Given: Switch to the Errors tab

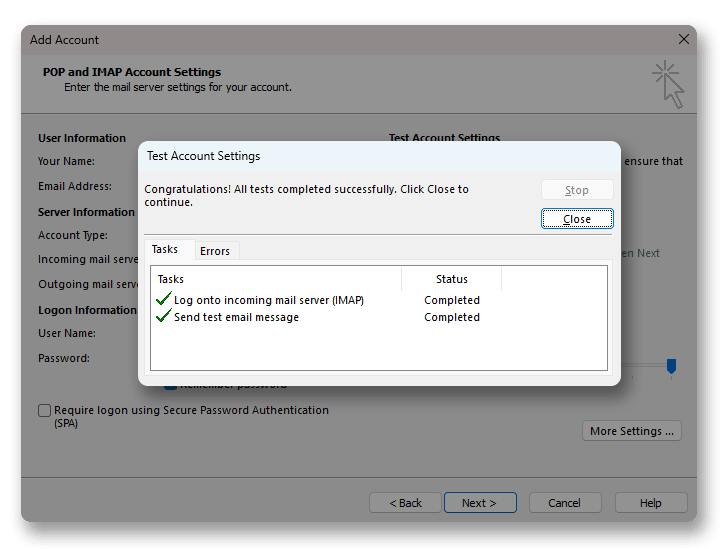Looking at the screenshot, I should pyautogui.click(x=215, y=251).
